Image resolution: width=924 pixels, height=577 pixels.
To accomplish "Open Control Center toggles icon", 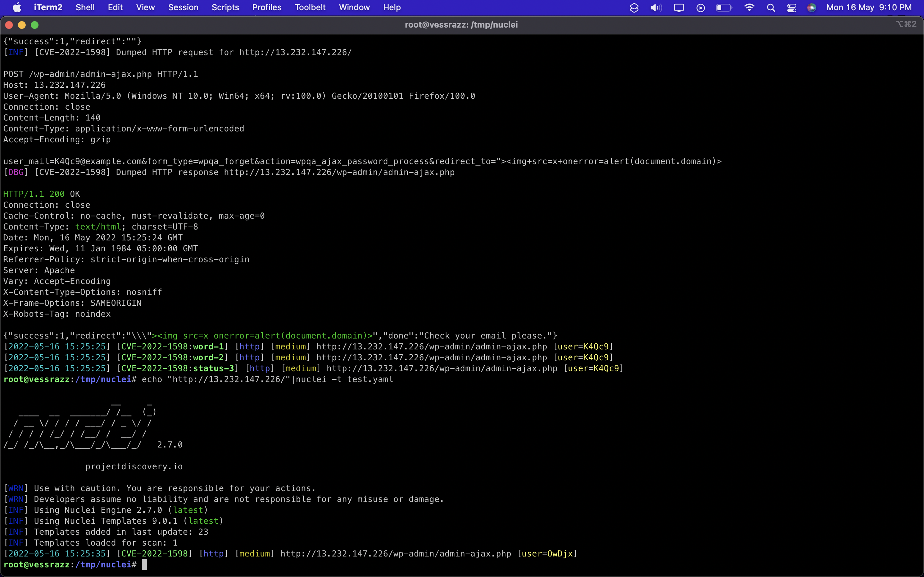I will tap(791, 8).
